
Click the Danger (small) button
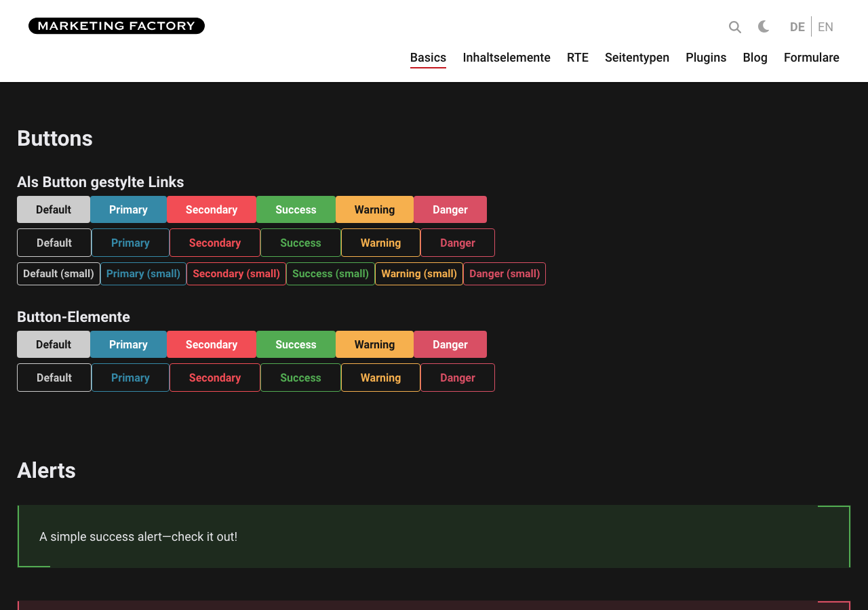click(505, 274)
